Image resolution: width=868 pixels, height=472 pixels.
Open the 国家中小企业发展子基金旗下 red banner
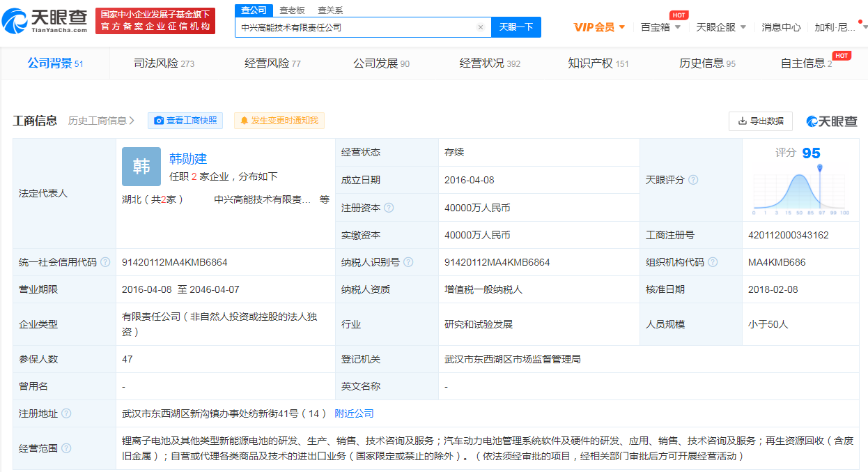tap(155, 21)
